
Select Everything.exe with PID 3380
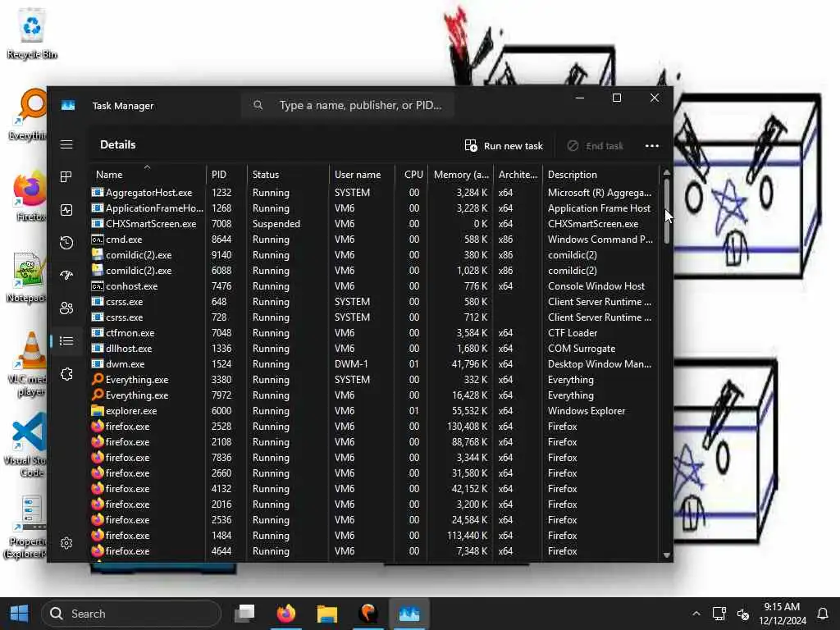[x=374, y=379]
